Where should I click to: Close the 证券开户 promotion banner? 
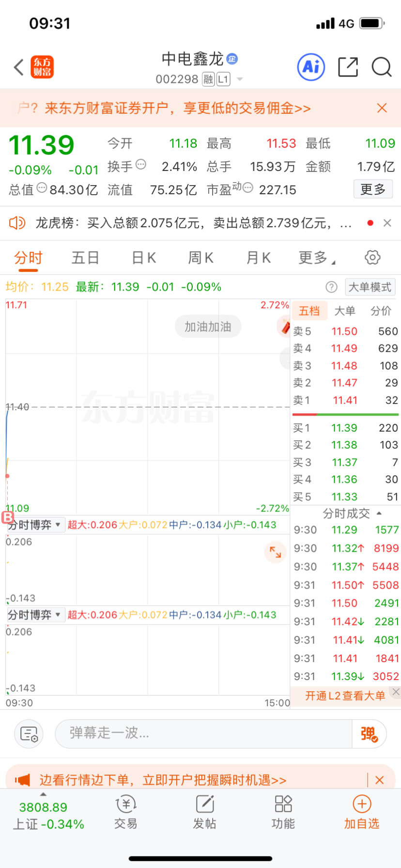pyautogui.click(x=382, y=108)
